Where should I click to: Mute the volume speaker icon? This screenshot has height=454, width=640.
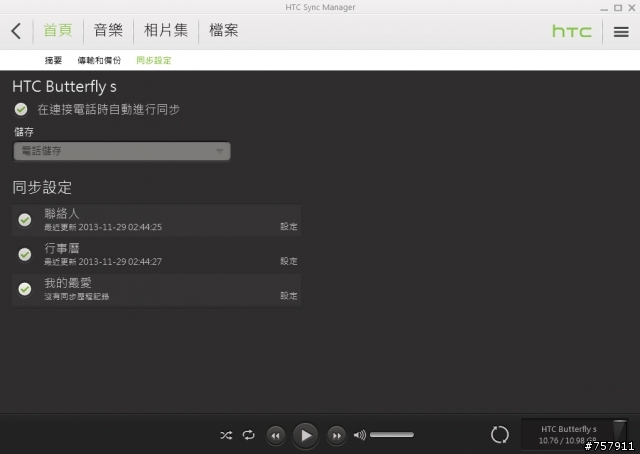point(360,435)
